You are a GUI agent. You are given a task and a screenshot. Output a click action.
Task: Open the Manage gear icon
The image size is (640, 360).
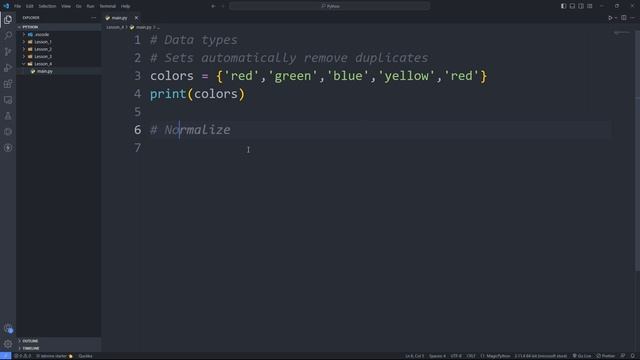8,344
